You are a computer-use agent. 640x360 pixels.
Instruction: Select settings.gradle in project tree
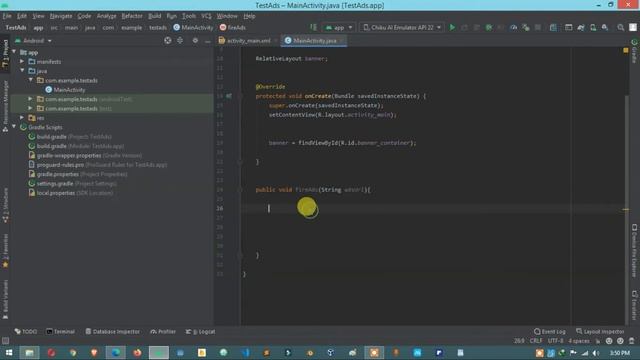pyautogui.click(x=73, y=184)
